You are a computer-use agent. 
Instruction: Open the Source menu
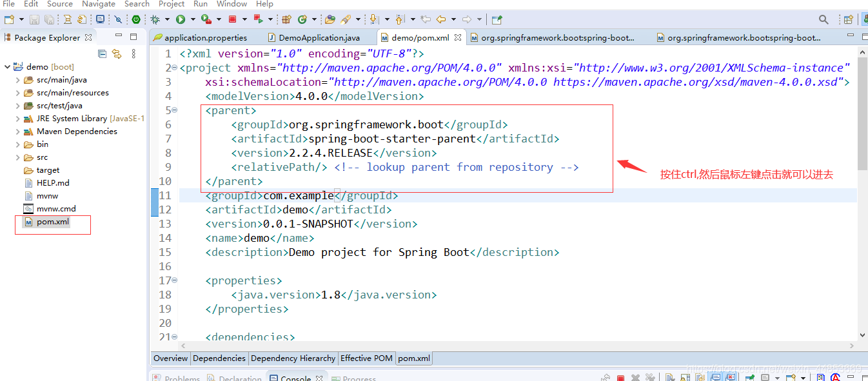click(x=60, y=4)
